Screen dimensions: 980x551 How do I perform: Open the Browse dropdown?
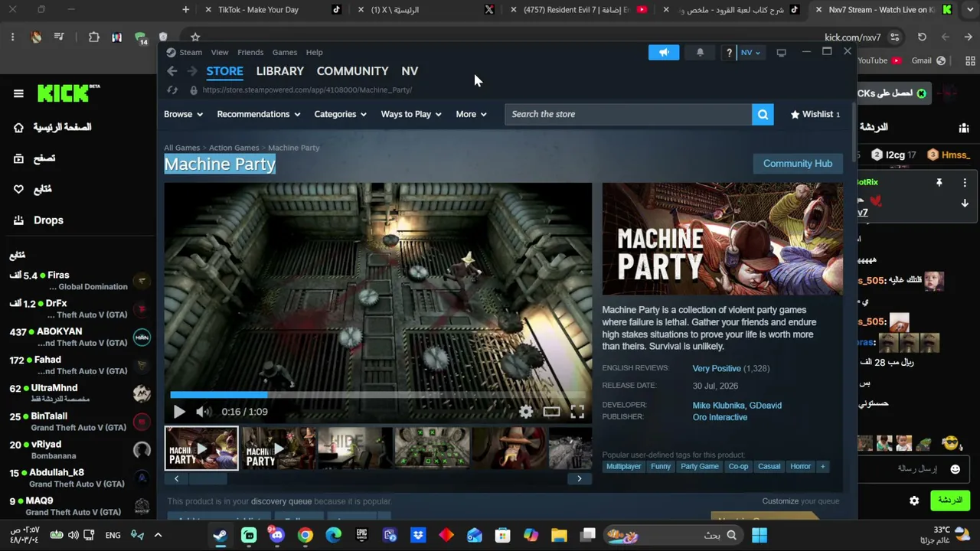183,114
